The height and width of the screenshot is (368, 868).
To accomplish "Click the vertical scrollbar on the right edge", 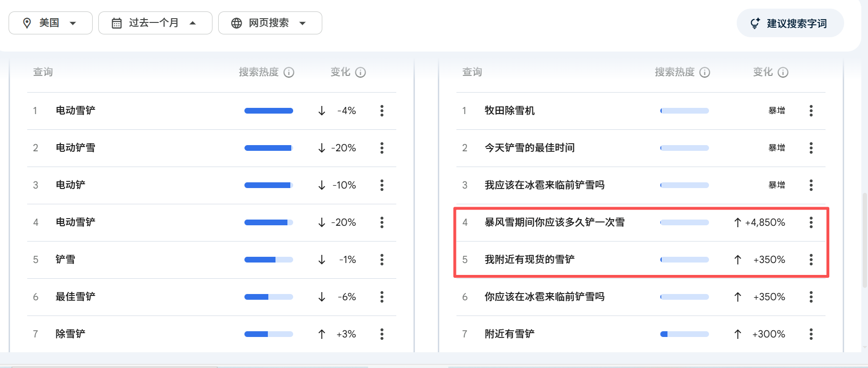I will coord(865,239).
